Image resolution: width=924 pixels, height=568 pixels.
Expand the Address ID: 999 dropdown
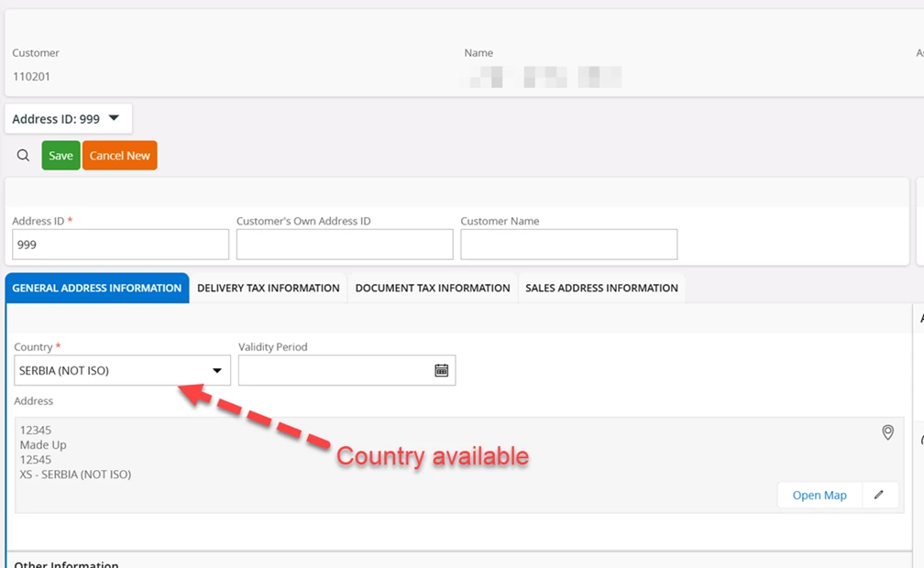coord(69,119)
